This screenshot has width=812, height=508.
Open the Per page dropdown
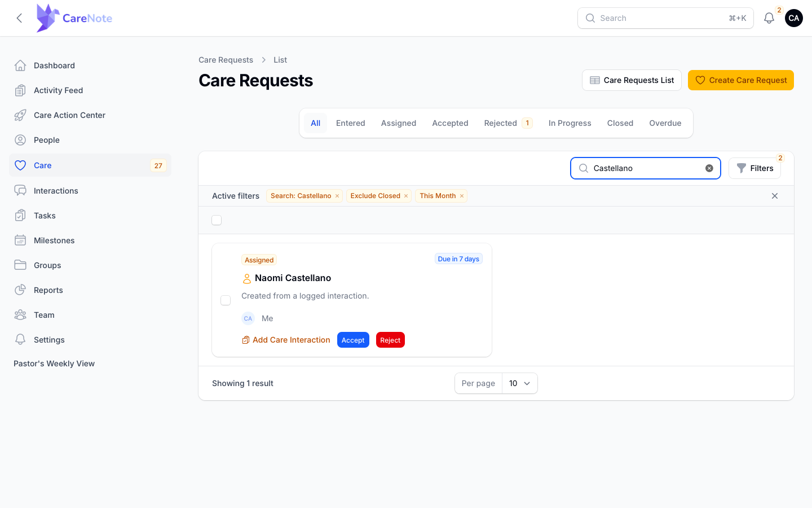pos(519,383)
